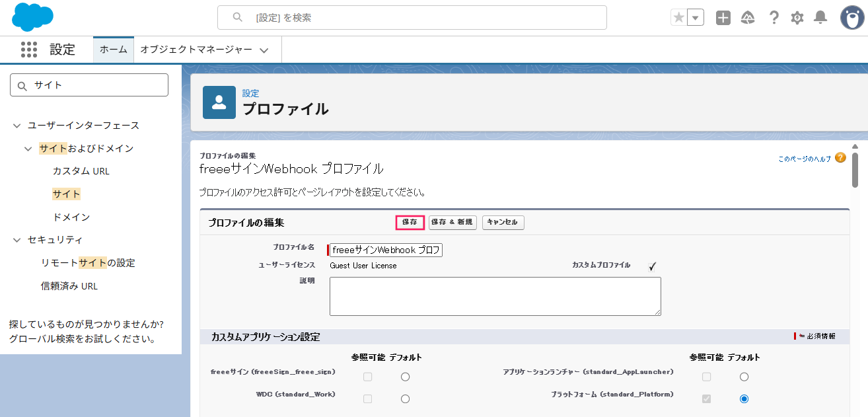The image size is (868, 417).
Task: Click the Quick Find box containing サイト
Action: tap(89, 85)
